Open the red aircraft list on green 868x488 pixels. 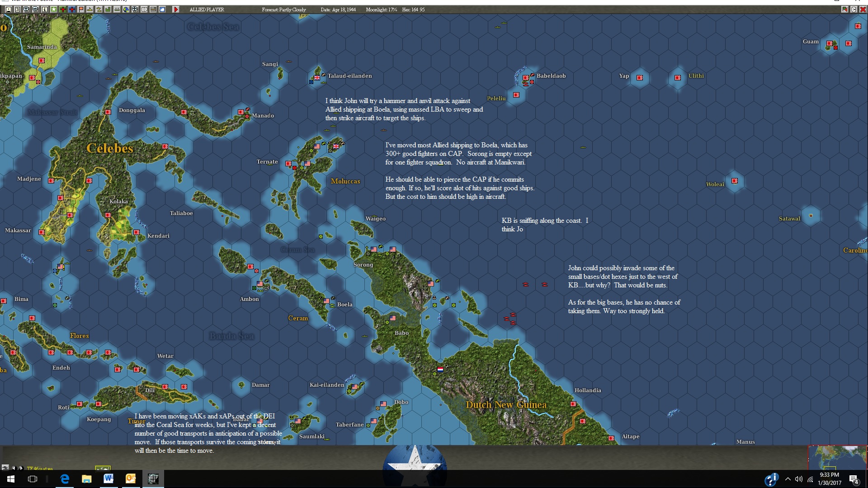coord(63,9)
